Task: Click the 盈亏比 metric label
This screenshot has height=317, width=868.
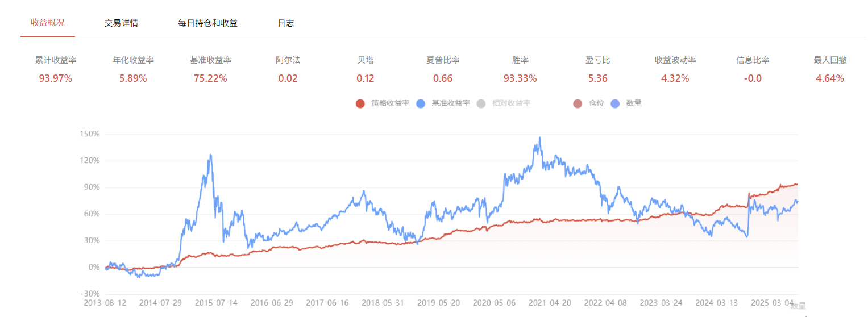Action: pyautogui.click(x=597, y=60)
